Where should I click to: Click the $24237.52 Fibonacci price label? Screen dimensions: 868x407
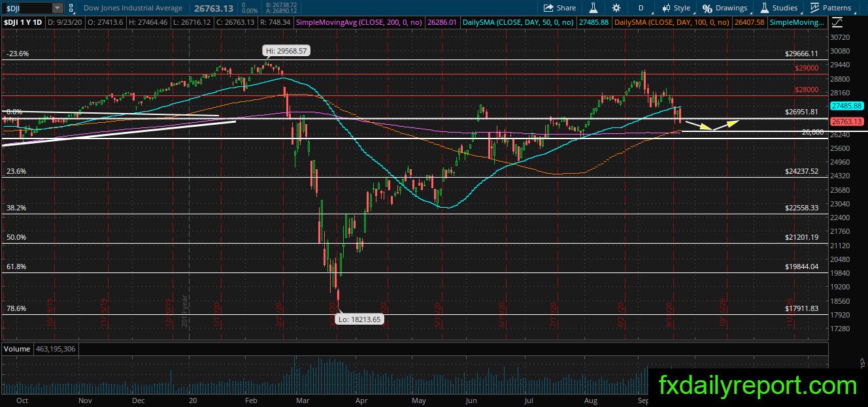click(x=801, y=172)
